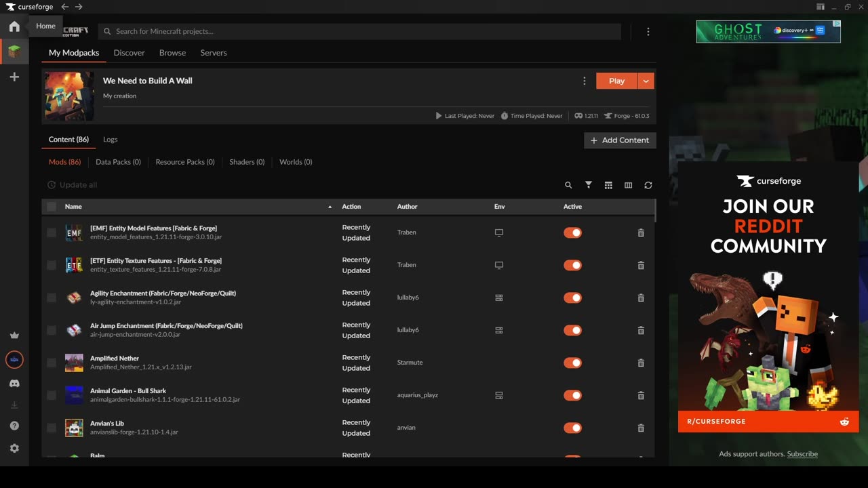Screen dimensions: 868x488
Task: Navigate forward with the right arrow
Action: (x=79, y=7)
